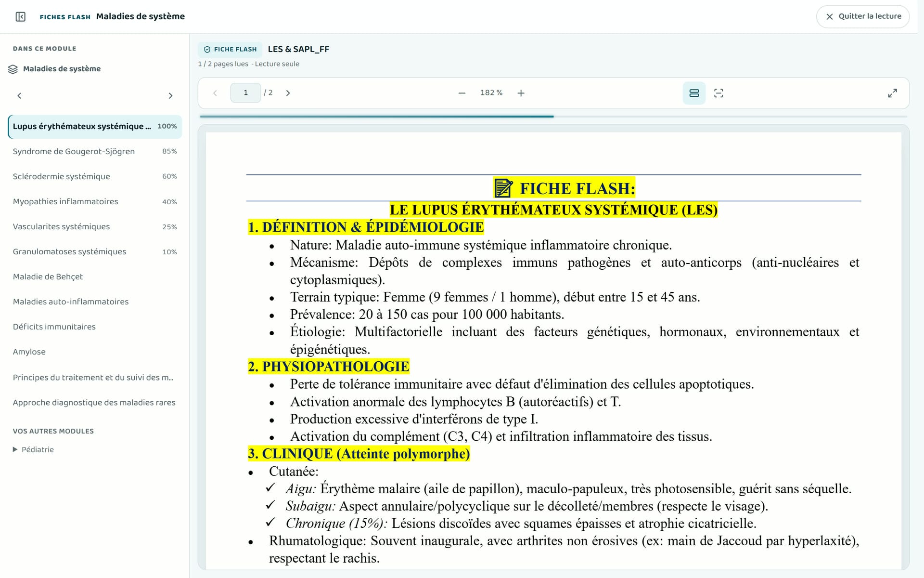Open Myopathies inflammatoires fiche
The width and height of the screenshot is (924, 578).
tap(95, 201)
